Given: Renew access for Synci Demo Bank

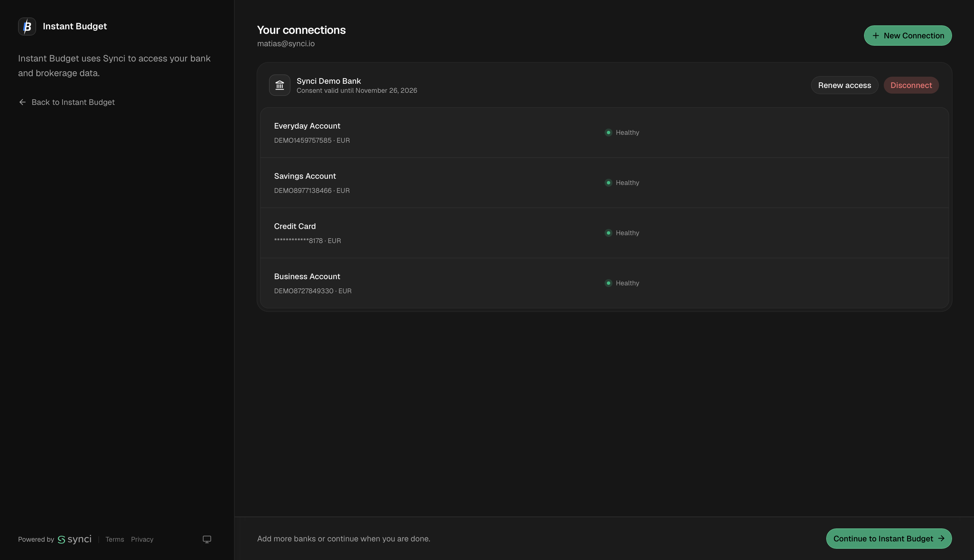Looking at the screenshot, I should pos(844,85).
